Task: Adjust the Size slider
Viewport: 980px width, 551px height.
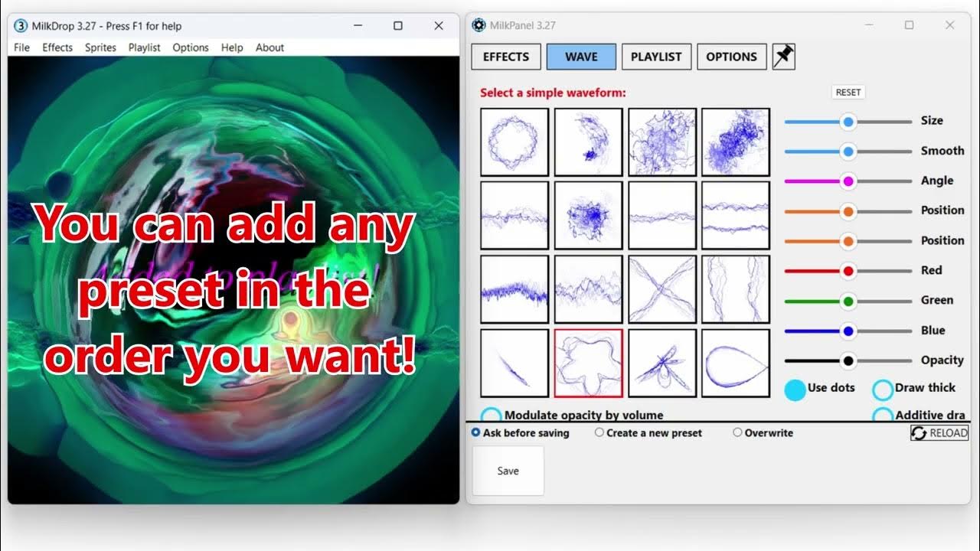Action: [848, 121]
